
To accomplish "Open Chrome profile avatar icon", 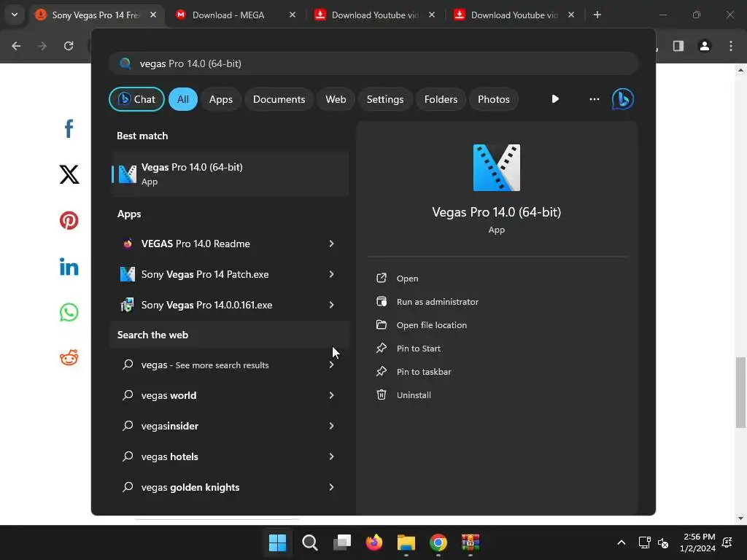I will 705,46.
